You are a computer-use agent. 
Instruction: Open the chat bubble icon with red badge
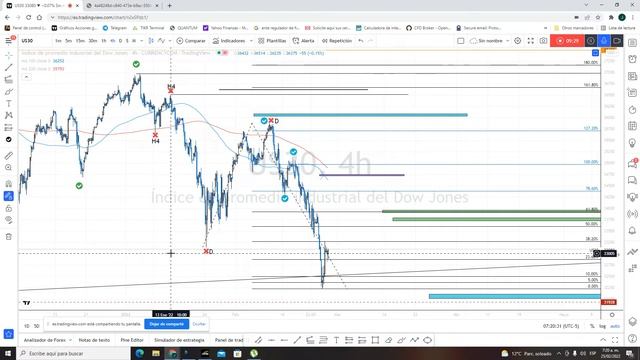pos(632,164)
